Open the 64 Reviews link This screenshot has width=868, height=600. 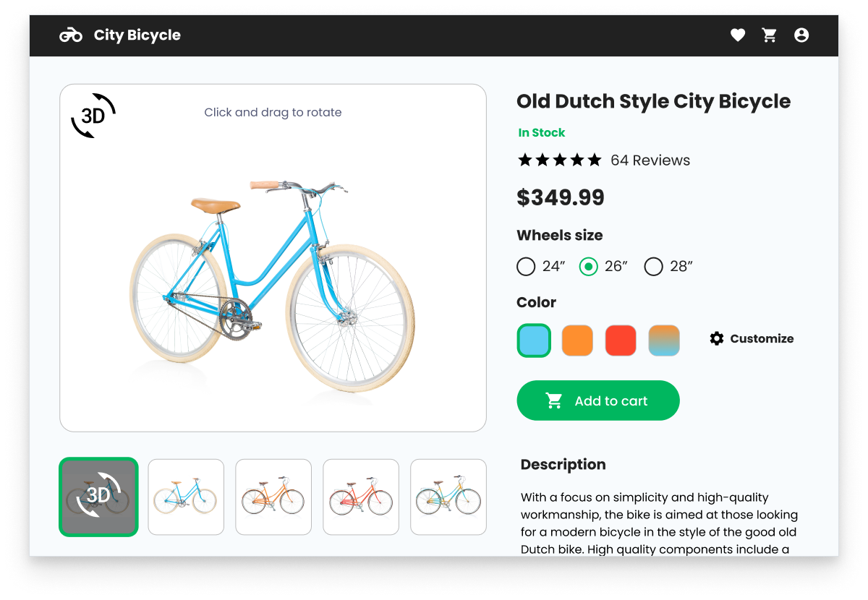[650, 160]
